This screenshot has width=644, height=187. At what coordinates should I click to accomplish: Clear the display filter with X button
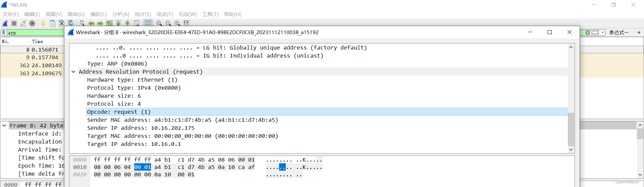588,33
